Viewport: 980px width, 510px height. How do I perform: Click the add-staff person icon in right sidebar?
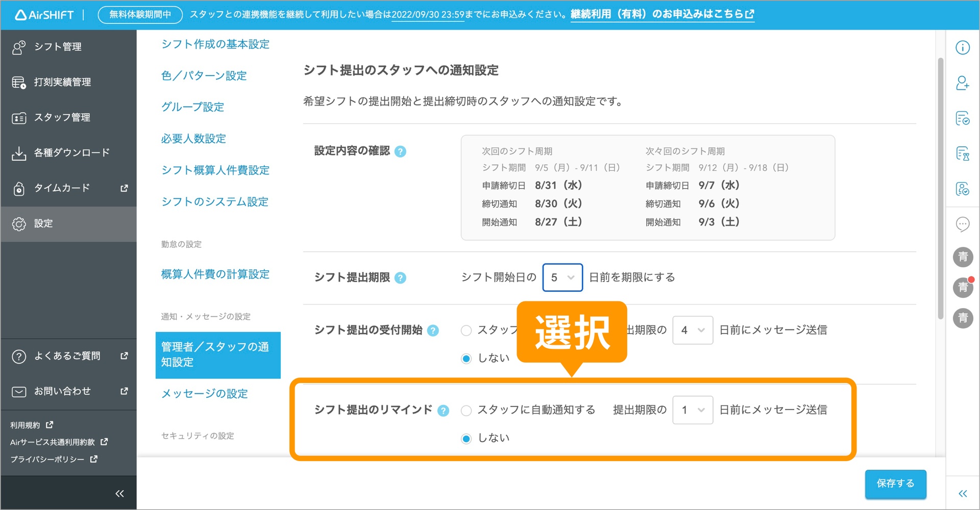963,83
